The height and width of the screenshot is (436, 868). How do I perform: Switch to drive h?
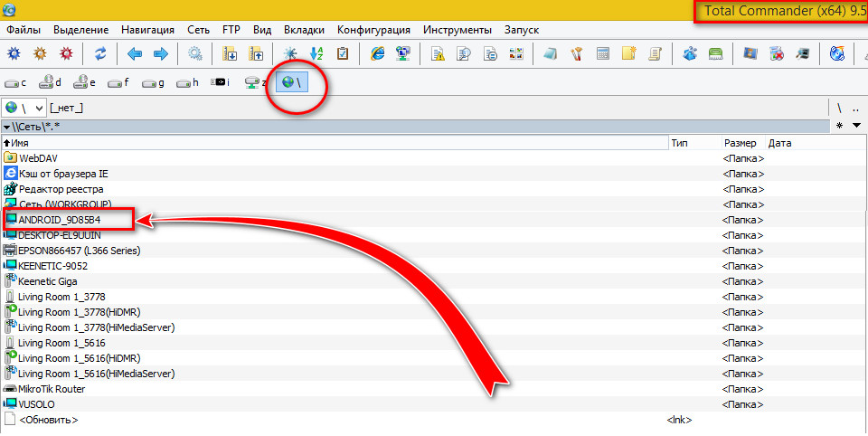(187, 83)
